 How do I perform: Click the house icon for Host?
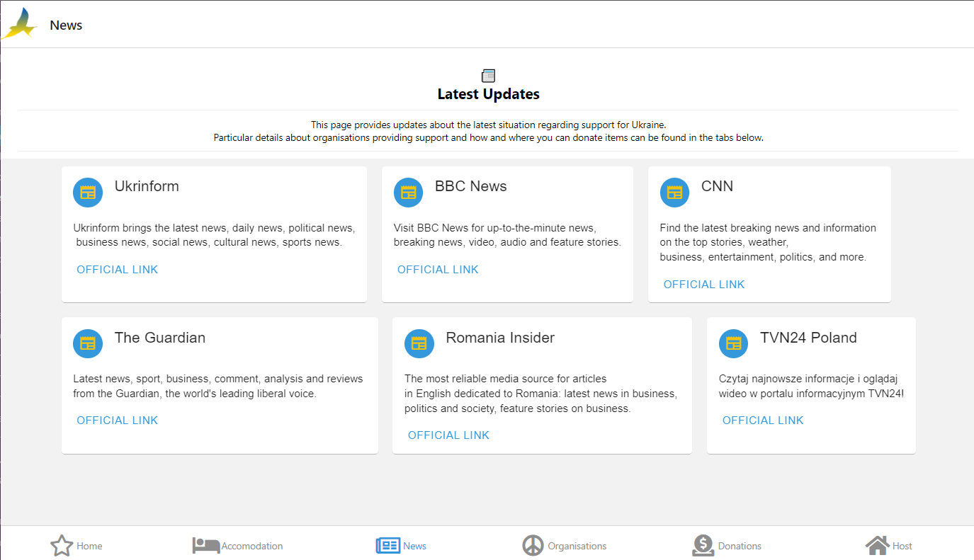pyautogui.click(x=877, y=546)
